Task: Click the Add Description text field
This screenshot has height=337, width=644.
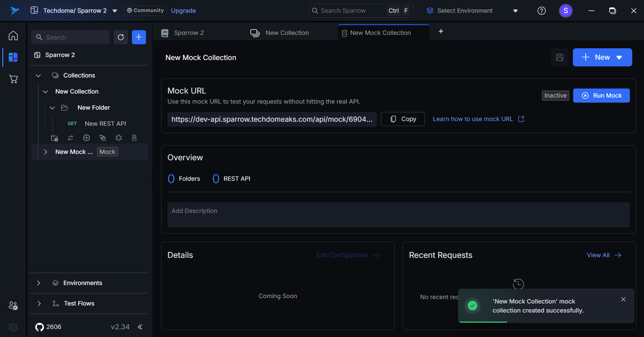Action: tap(398, 215)
